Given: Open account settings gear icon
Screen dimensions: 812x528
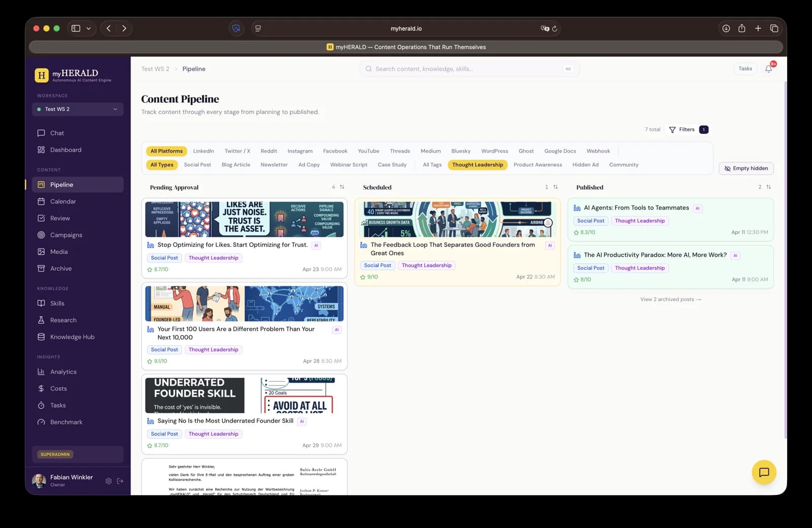Looking at the screenshot, I should click(109, 481).
